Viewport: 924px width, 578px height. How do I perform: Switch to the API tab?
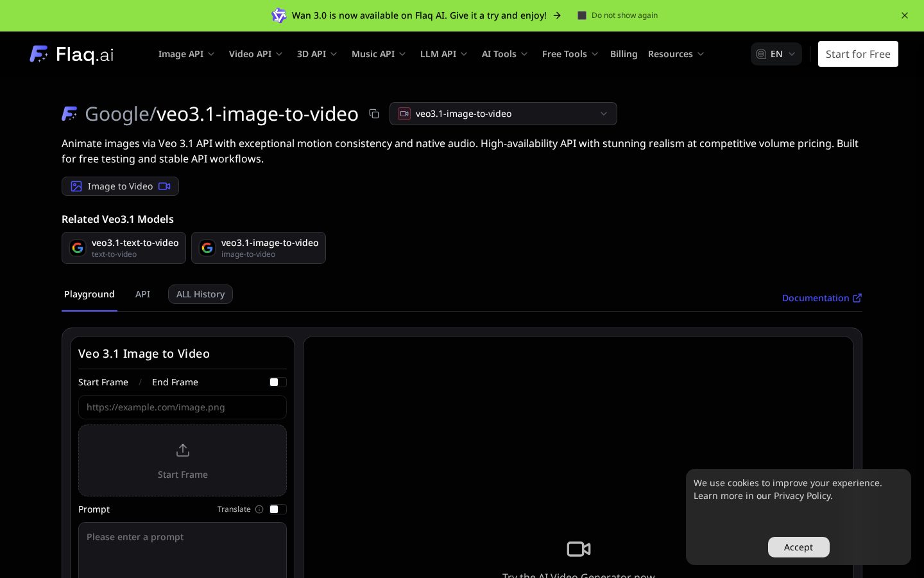click(x=142, y=294)
